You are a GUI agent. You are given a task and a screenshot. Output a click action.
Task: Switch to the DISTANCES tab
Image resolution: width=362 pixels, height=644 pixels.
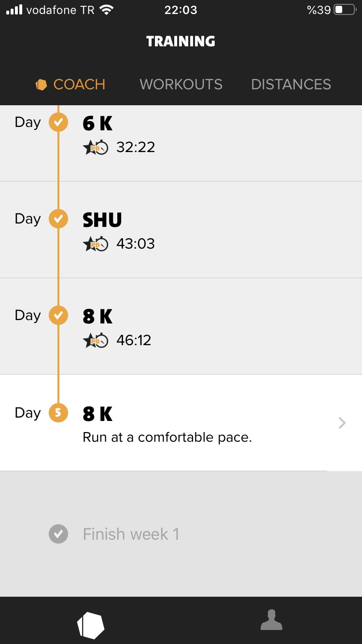pos(291,84)
